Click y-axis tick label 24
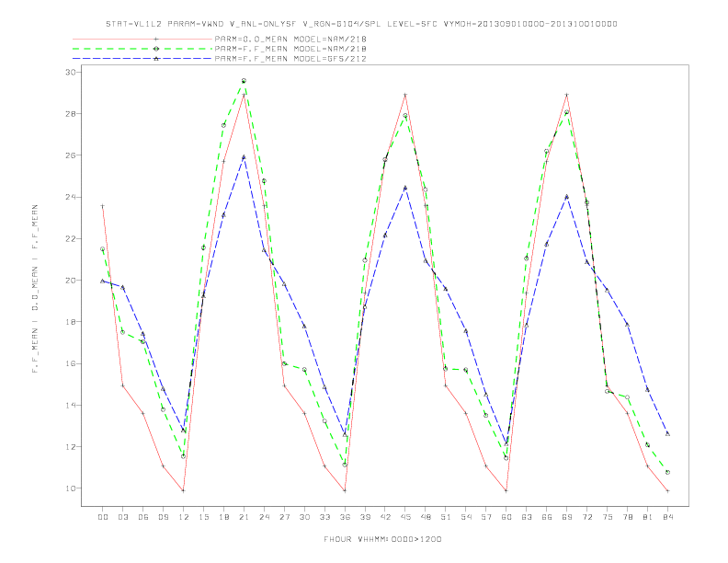The image size is (728, 563). [x=71, y=197]
